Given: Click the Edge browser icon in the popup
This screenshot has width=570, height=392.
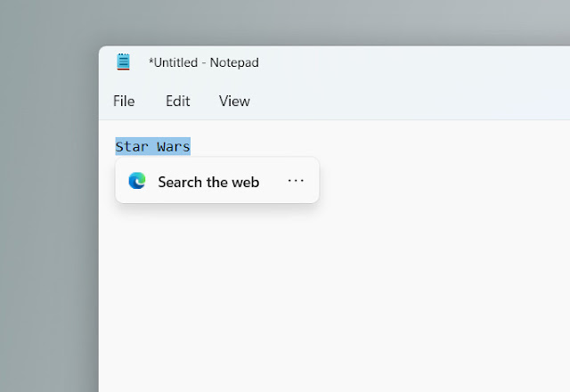Looking at the screenshot, I should click(x=137, y=181).
